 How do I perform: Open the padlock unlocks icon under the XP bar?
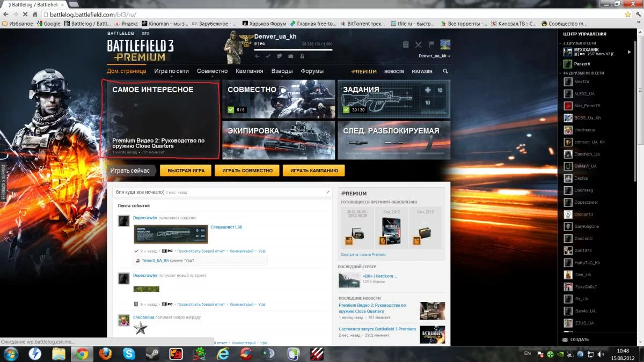click(x=302, y=56)
